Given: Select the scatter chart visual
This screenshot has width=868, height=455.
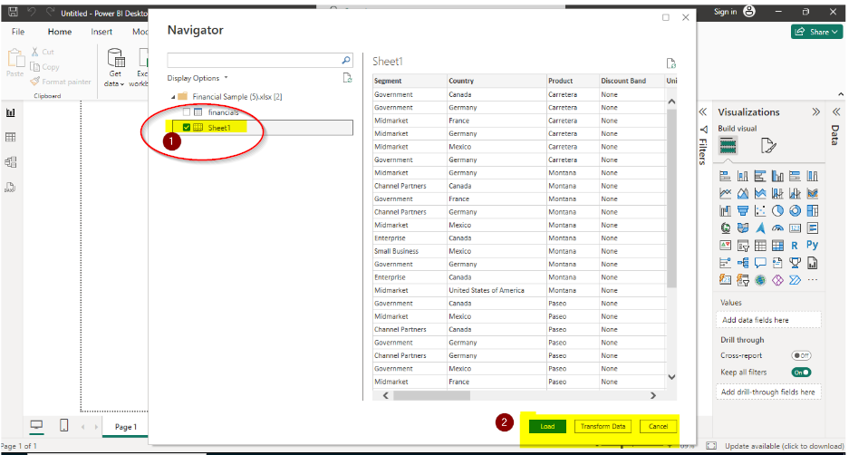Looking at the screenshot, I should point(760,211).
